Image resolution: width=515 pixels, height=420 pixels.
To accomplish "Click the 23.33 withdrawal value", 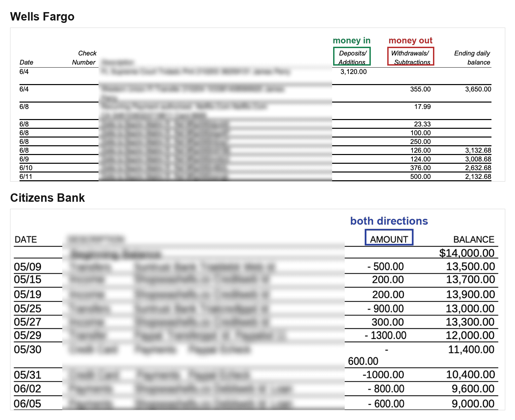I will 422,124.
